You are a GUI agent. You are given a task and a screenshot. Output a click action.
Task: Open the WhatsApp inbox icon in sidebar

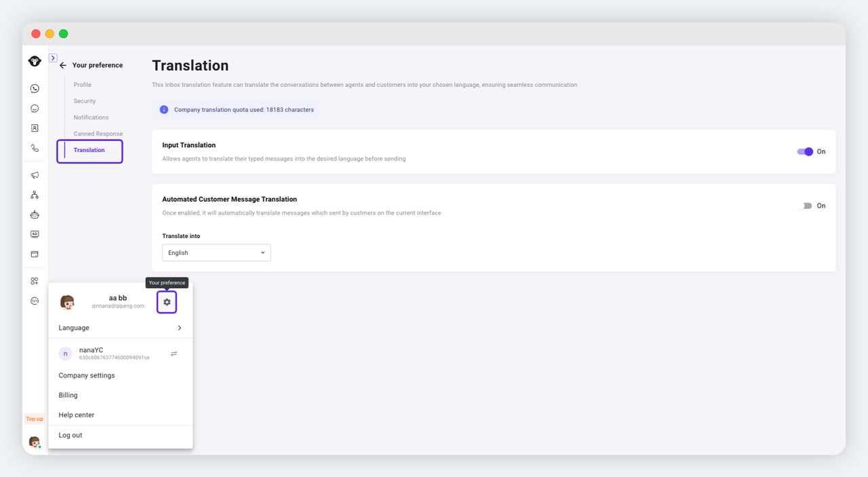point(35,89)
